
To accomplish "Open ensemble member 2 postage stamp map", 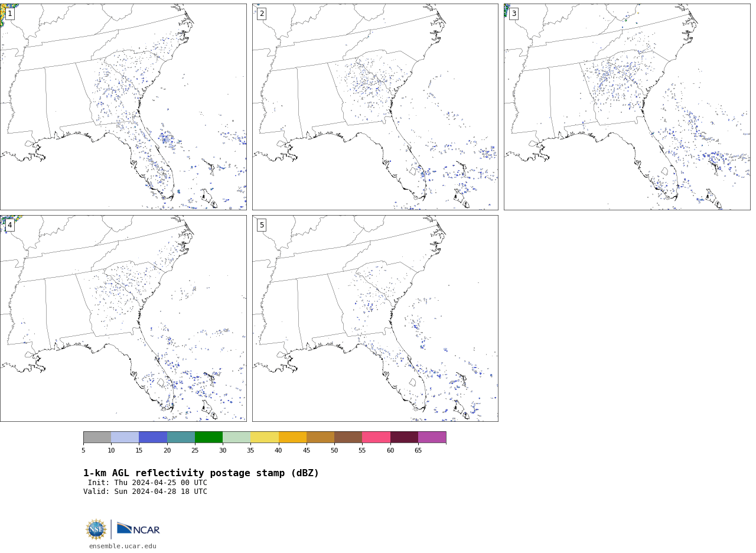I will click(x=375, y=107).
